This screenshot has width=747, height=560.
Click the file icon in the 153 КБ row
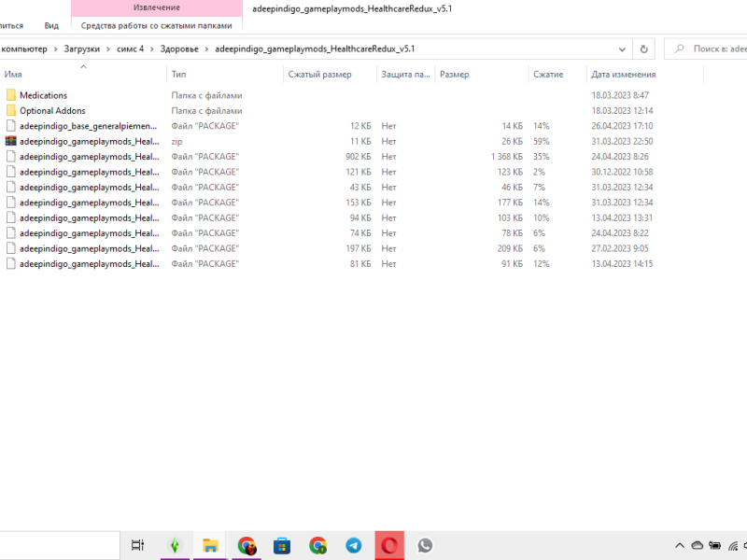pyautogui.click(x=11, y=203)
